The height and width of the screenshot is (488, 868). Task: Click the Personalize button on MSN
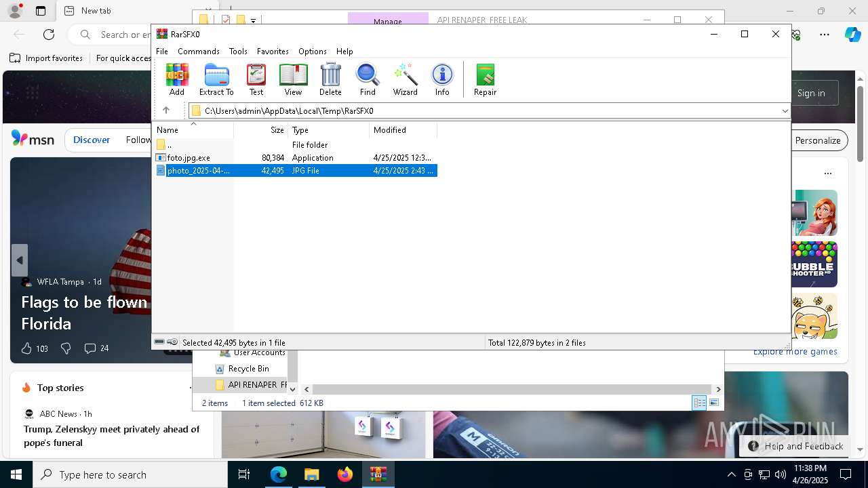818,140
